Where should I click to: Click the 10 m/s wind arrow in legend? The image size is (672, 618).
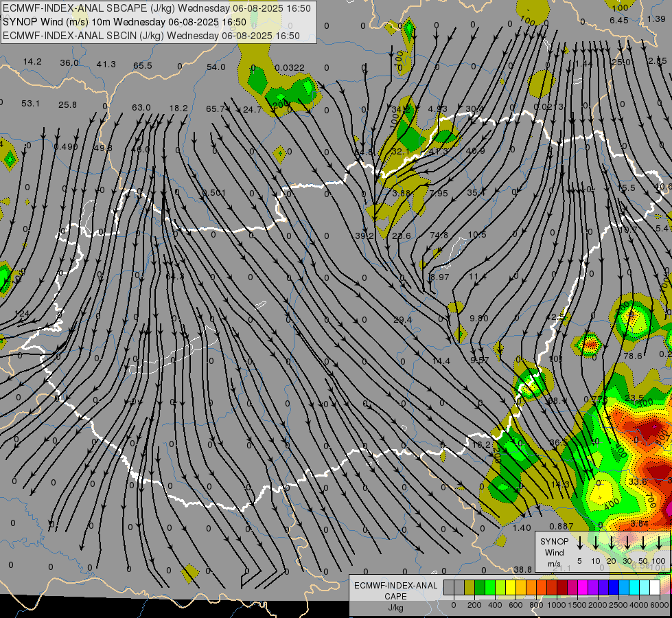pyautogui.click(x=596, y=543)
